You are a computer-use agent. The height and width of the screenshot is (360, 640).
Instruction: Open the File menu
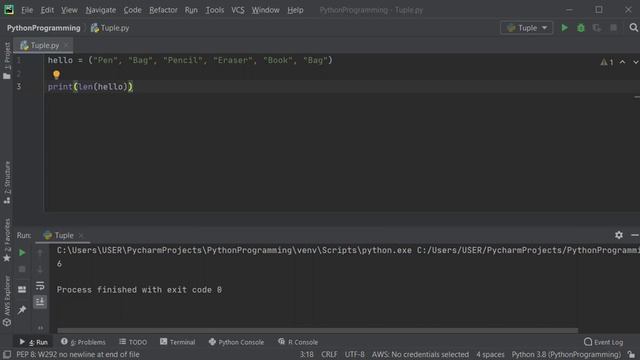(27, 10)
